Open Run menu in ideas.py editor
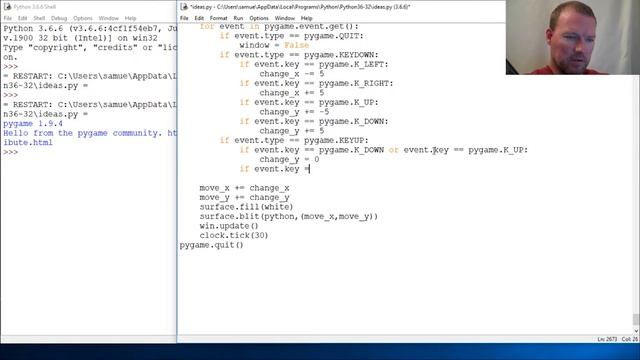The width and height of the screenshot is (640, 360). click(238, 18)
